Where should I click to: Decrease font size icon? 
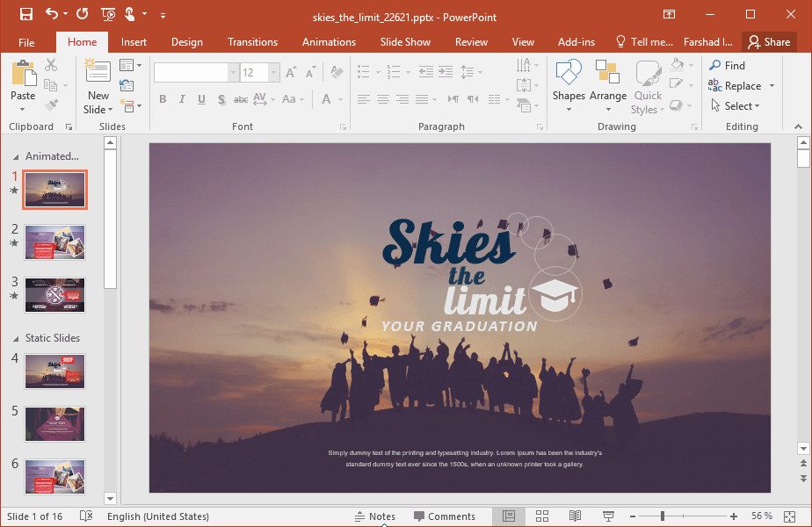pyautogui.click(x=310, y=73)
